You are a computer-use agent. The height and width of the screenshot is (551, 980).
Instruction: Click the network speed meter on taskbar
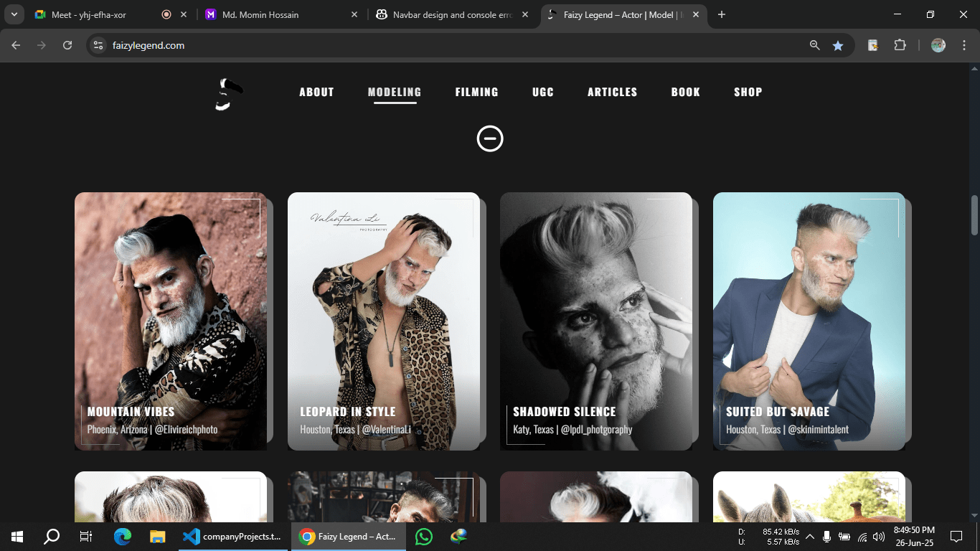point(768,537)
